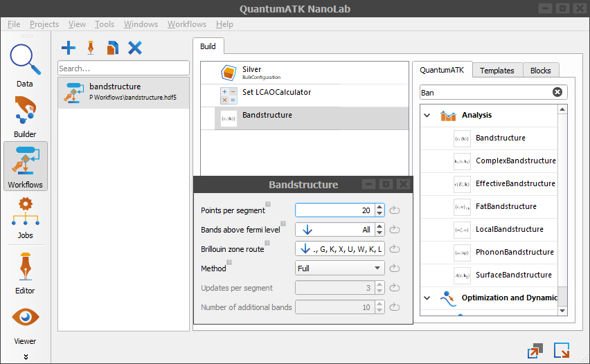Click the SurfaceBandstructure block icon
Image resolution: width=590 pixels, height=364 pixels.
[x=462, y=275]
